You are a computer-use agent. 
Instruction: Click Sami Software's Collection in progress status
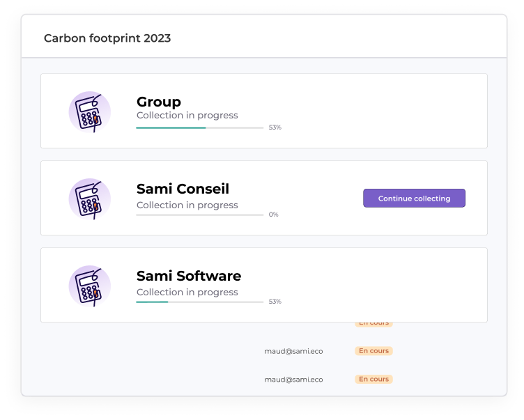pos(187,293)
